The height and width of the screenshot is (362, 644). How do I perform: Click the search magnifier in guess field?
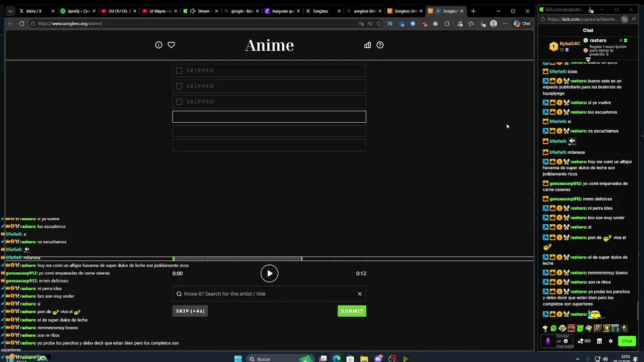click(x=179, y=294)
